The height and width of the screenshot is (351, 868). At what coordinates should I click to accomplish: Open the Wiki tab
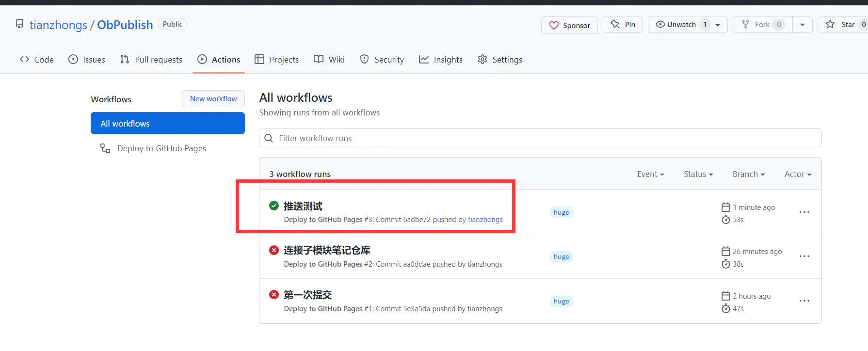pos(329,60)
